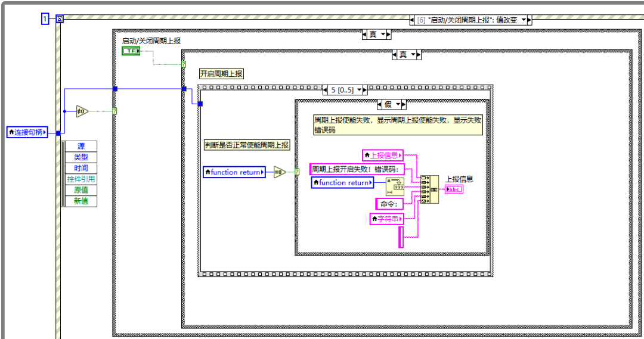Image resolution: width=644 pixels, height=339 pixels.
Task: Click blue tunnel on the sequence structure border
Action: (x=200, y=104)
